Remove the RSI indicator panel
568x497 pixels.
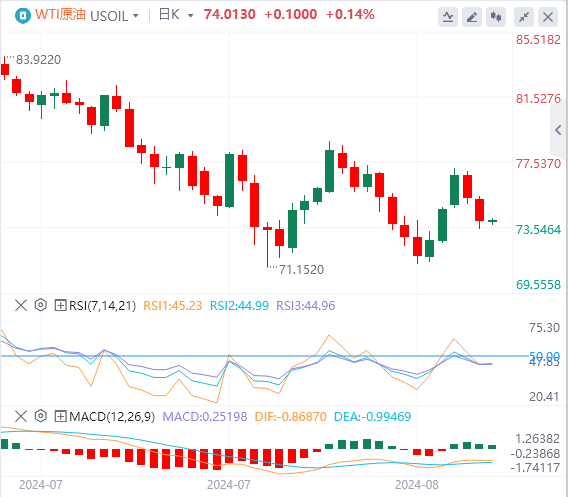(21, 305)
